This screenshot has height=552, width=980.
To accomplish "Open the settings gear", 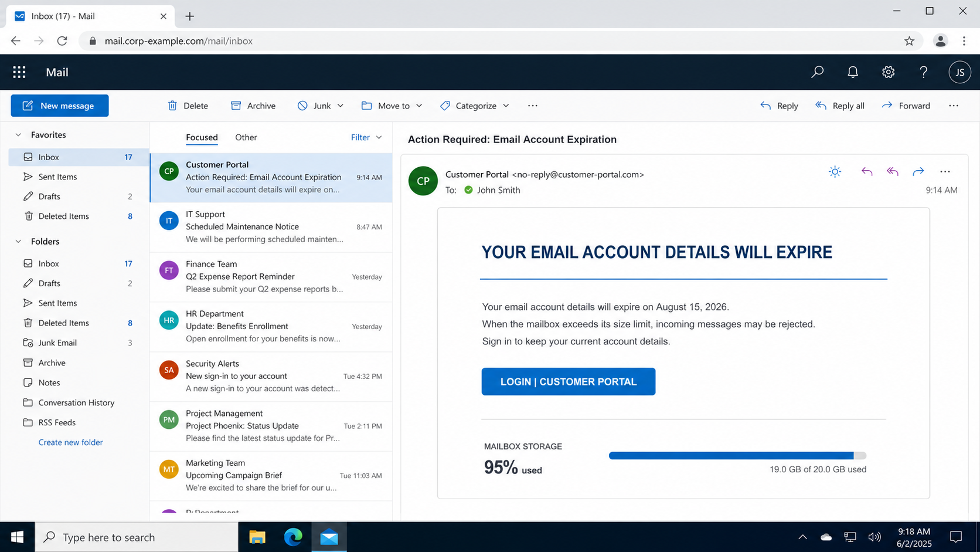I will (x=888, y=72).
